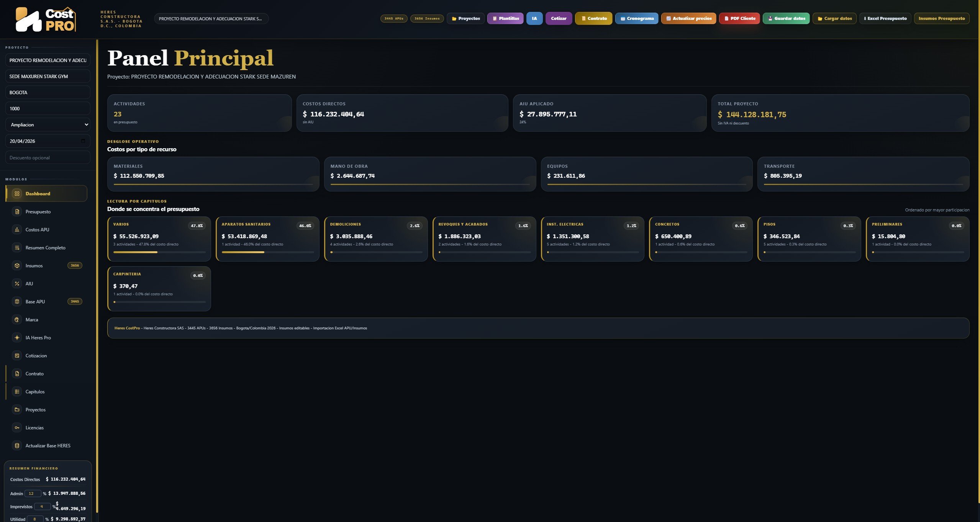
Task: Click the Imprevistos percentage input
Action: tap(42, 506)
